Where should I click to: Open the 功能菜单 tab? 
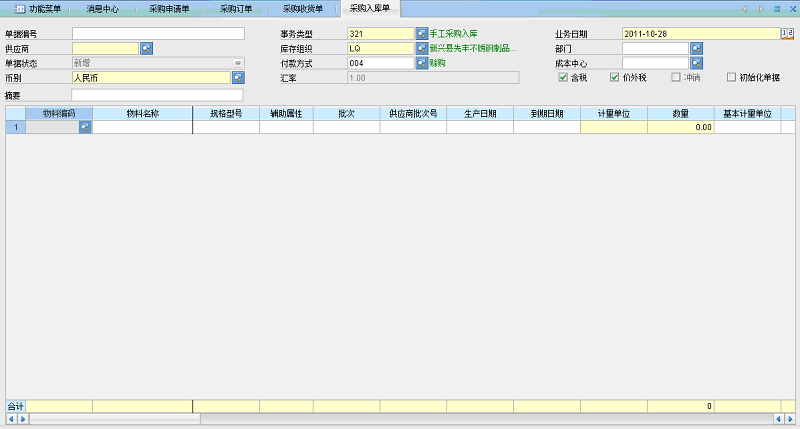(x=37, y=9)
